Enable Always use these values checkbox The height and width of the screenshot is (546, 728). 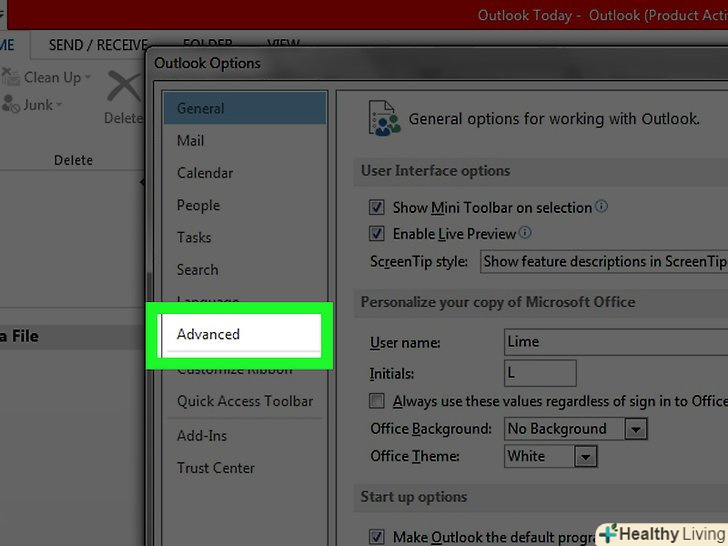pyautogui.click(x=377, y=401)
